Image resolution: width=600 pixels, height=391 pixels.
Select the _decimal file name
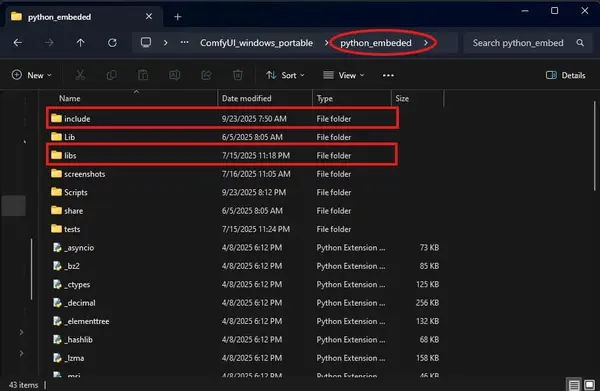pos(80,303)
